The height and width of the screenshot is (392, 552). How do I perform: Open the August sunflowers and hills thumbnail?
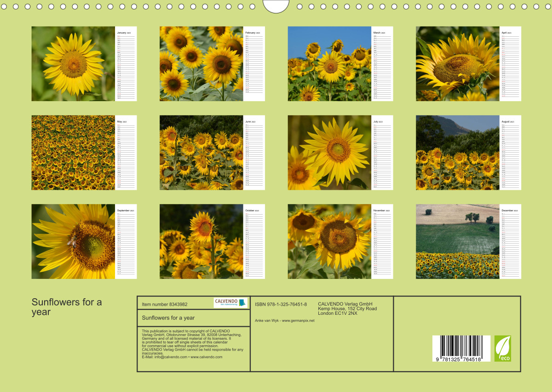tap(458, 153)
